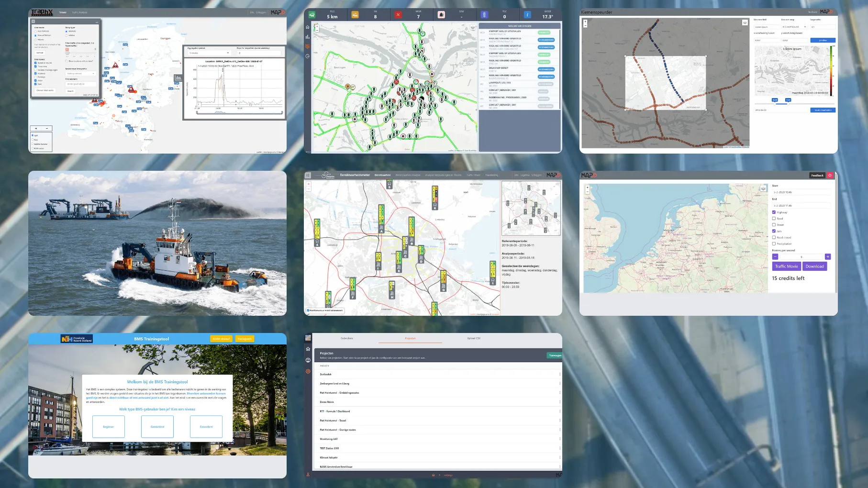Click the Download button
This screenshot has height=488, width=868.
point(814,266)
